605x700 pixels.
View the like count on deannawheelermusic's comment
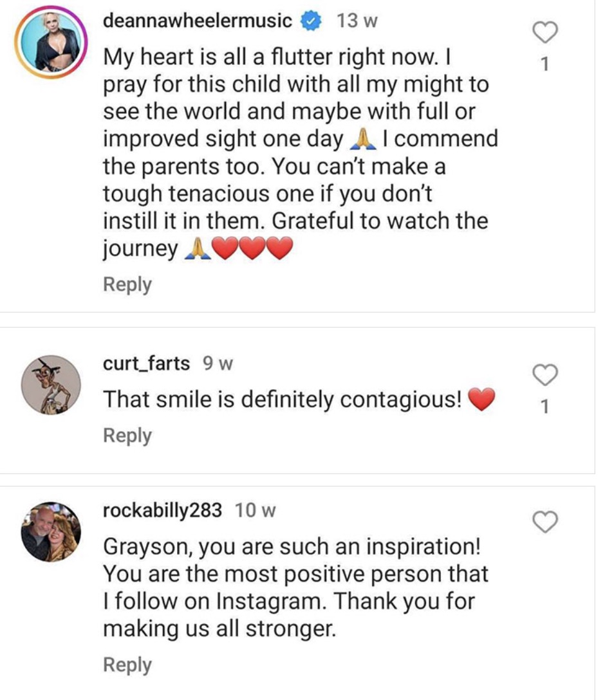[546, 64]
